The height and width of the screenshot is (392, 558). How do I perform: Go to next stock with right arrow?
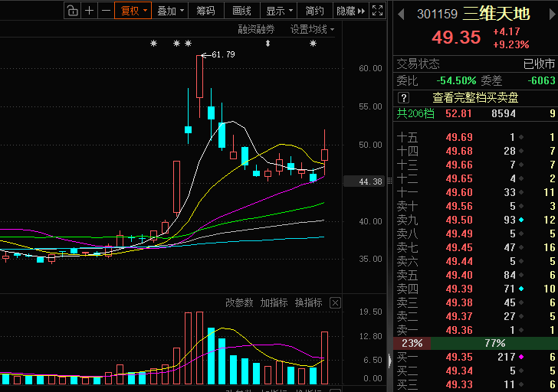[x=553, y=15]
